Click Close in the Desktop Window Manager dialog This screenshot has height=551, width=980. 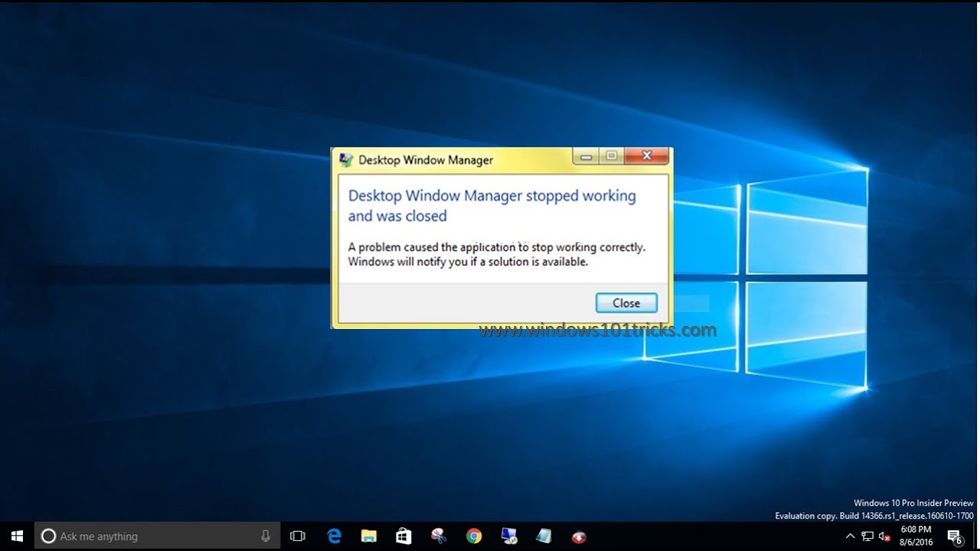(626, 303)
